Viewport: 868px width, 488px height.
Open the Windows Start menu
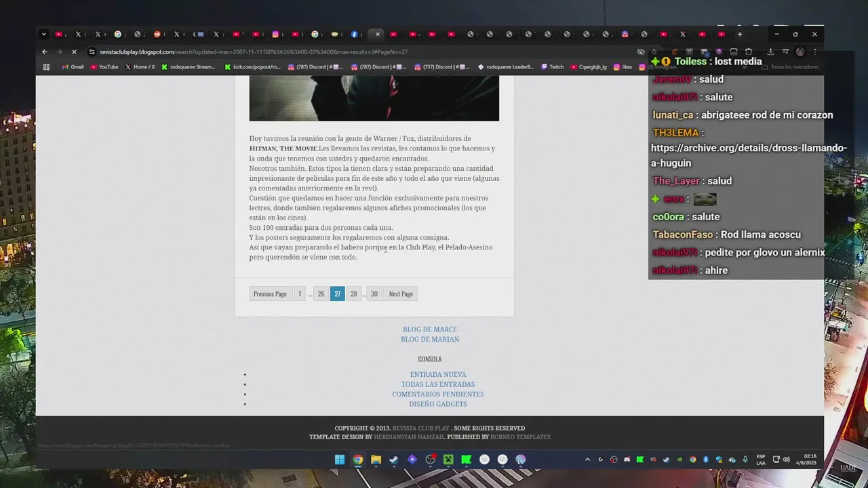(x=339, y=460)
